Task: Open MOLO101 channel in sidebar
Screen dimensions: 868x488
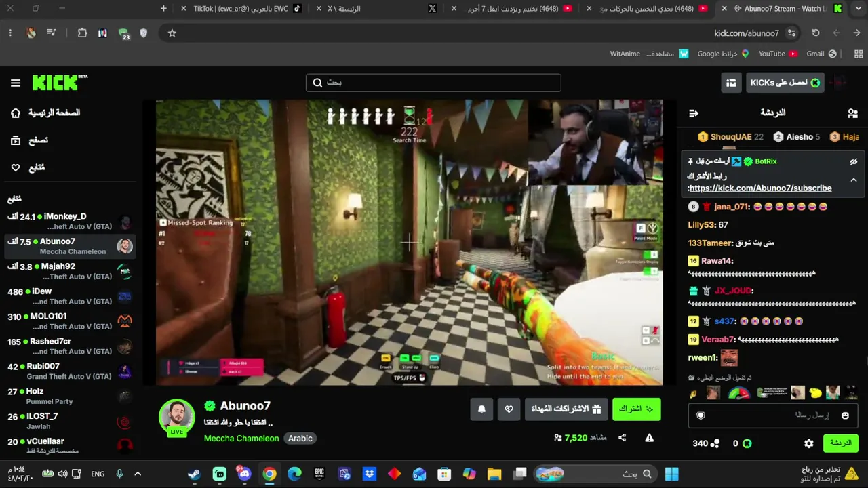Action: pyautogui.click(x=70, y=321)
